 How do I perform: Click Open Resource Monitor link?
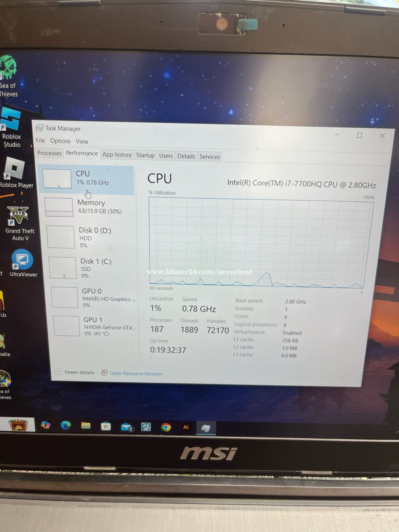[x=136, y=374]
